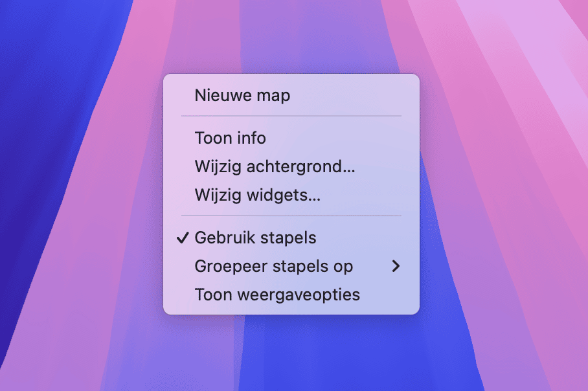
Task: Open the submenu arrow for stack grouping
Action: point(396,266)
